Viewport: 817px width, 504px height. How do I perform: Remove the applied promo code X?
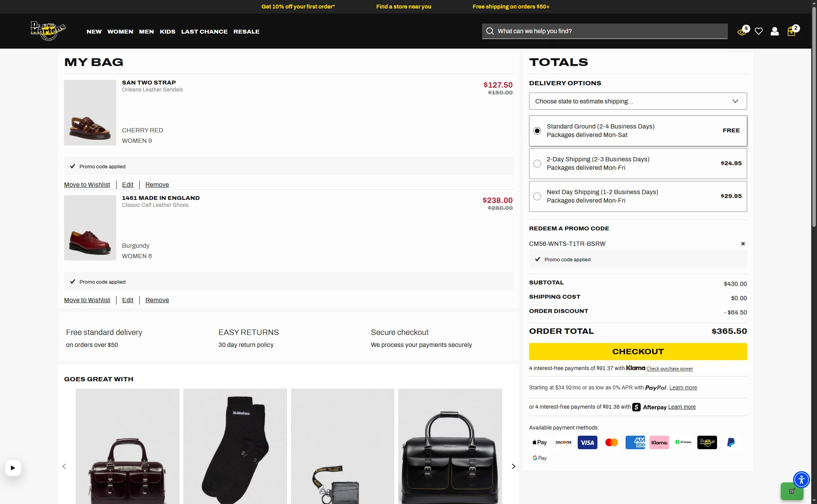743,244
